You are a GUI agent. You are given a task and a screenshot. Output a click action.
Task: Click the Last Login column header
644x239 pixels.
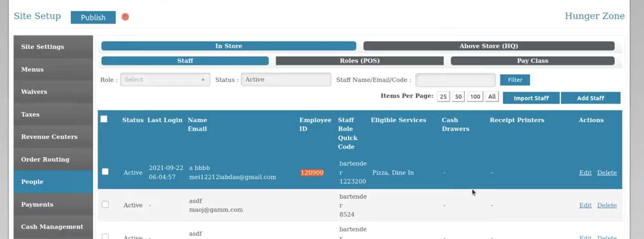(165, 120)
